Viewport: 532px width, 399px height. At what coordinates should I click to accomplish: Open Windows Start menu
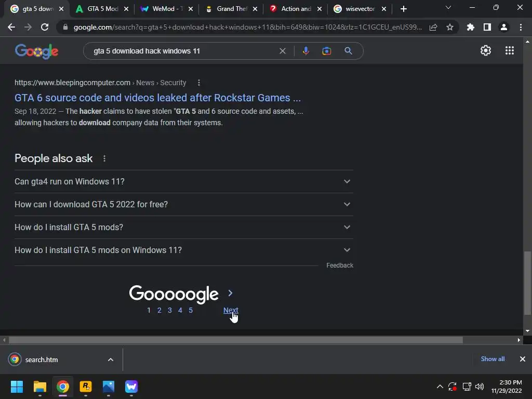pyautogui.click(x=17, y=387)
